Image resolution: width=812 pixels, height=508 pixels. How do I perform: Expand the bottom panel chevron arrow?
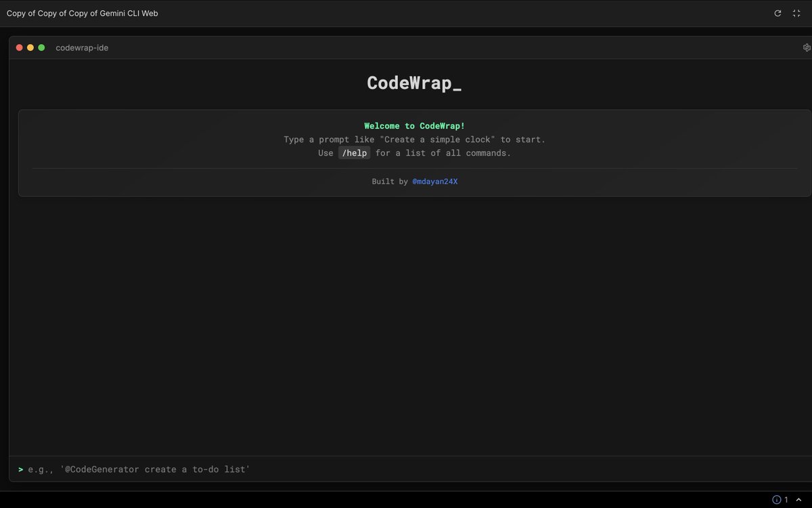point(799,500)
